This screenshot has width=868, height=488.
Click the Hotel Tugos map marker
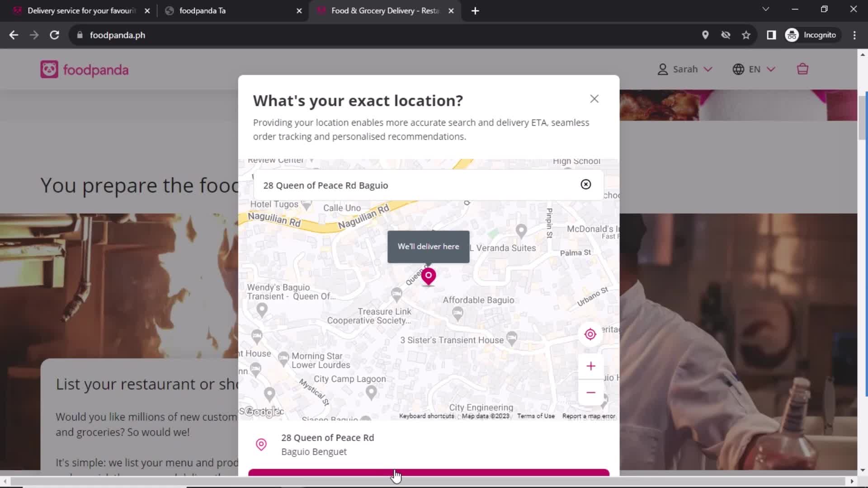click(307, 205)
